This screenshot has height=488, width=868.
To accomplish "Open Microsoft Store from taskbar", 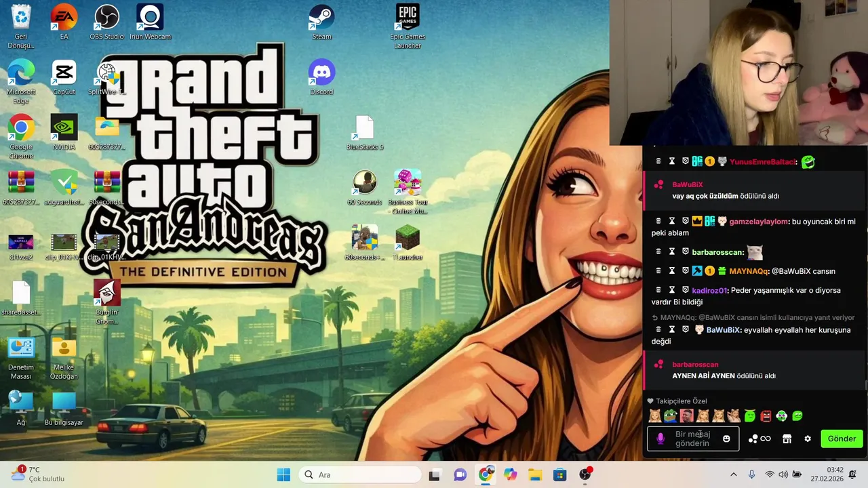I will (560, 475).
